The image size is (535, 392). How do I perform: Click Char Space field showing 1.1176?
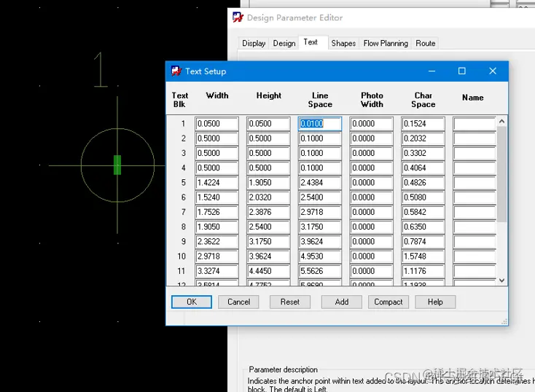click(423, 271)
